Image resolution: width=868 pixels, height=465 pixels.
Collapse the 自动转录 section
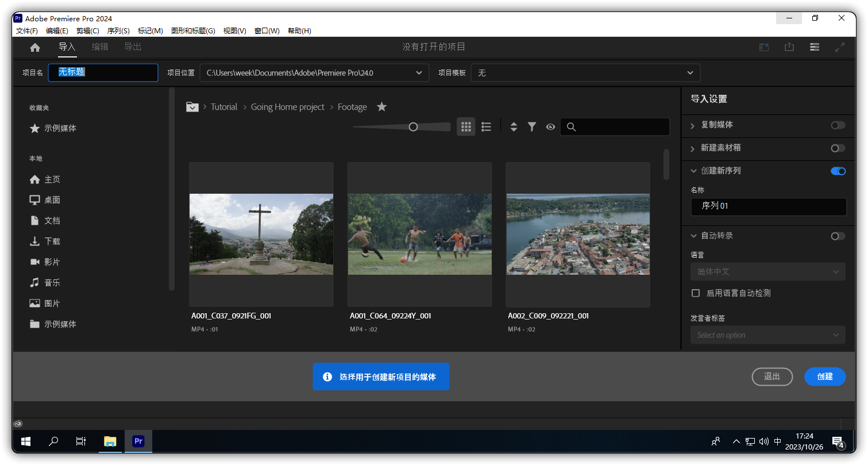tap(693, 236)
